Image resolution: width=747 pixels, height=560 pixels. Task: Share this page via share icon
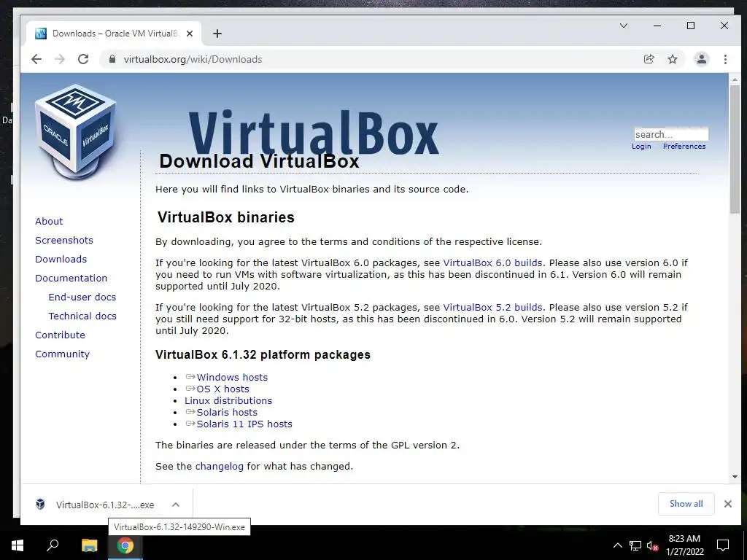click(649, 59)
